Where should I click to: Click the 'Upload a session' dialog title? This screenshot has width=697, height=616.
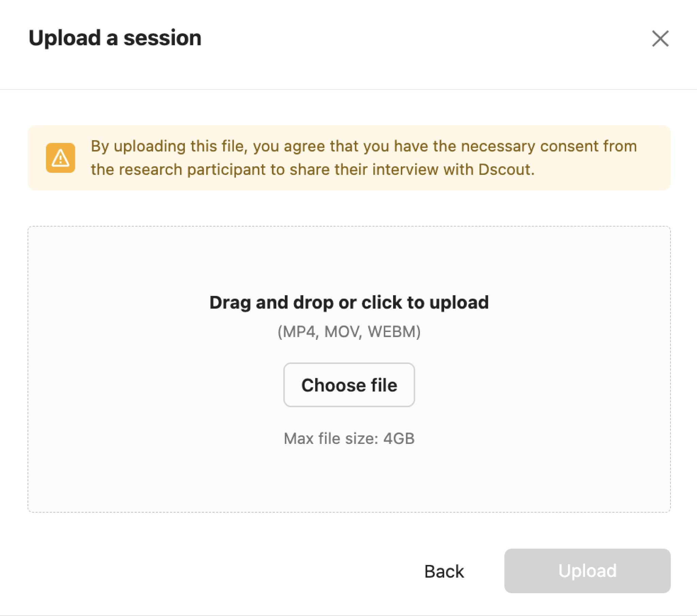[115, 38]
